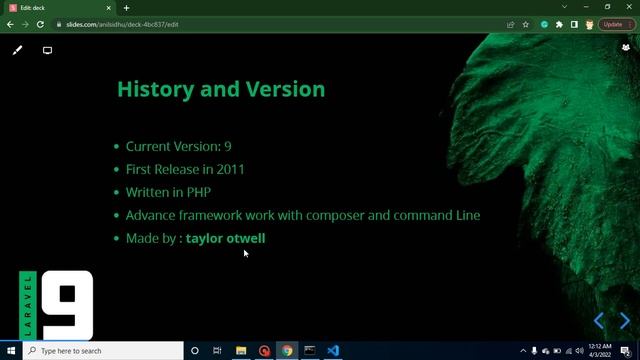Open File Explorer from taskbar
640x360 pixels.
(241, 351)
